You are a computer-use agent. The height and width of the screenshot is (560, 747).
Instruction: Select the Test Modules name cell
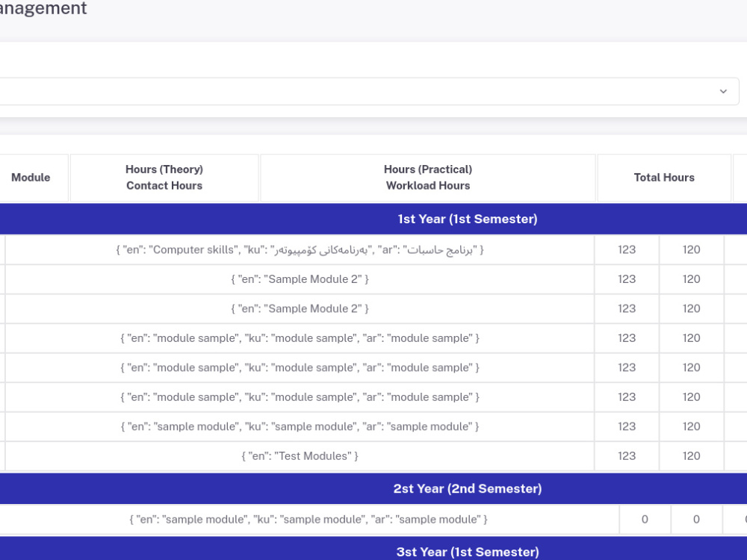pos(300,456)
